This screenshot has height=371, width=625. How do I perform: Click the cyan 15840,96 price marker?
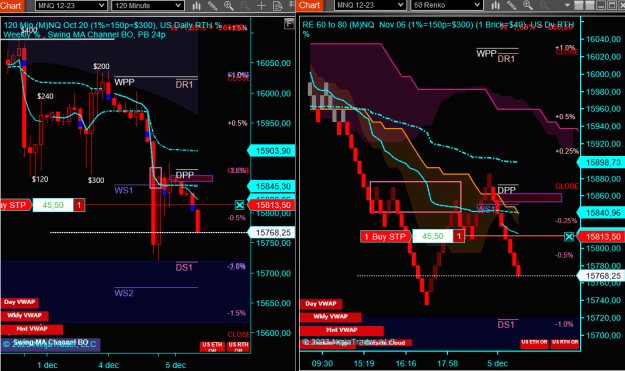click(x=601, y=213)
